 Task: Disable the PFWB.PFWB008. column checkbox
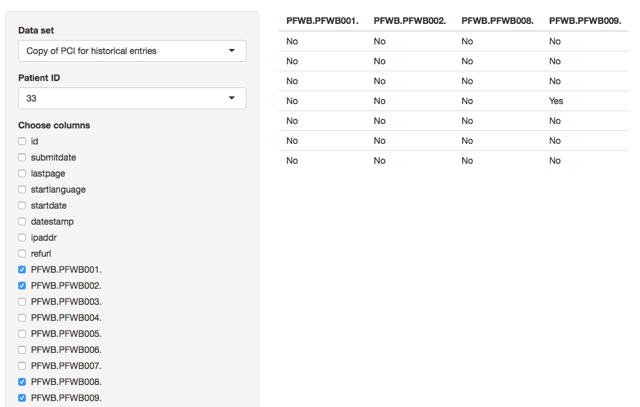pyautogui.click(x=23, y=382)
